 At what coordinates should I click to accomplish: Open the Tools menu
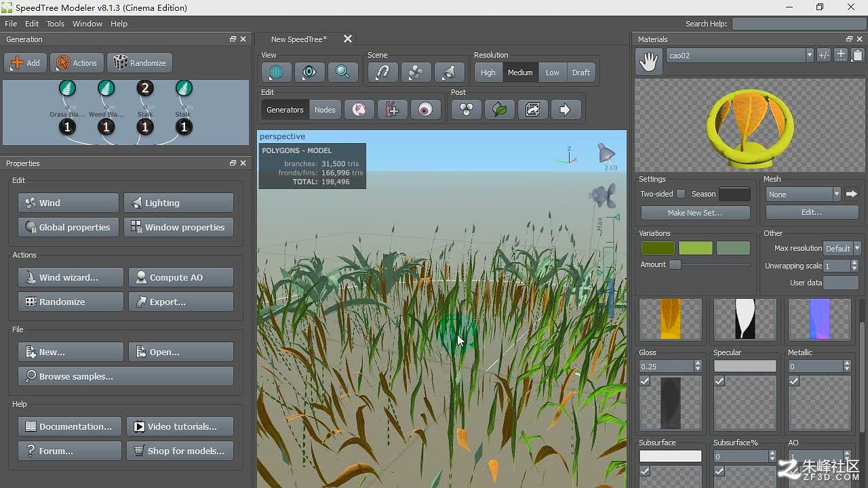click(56, 24)
